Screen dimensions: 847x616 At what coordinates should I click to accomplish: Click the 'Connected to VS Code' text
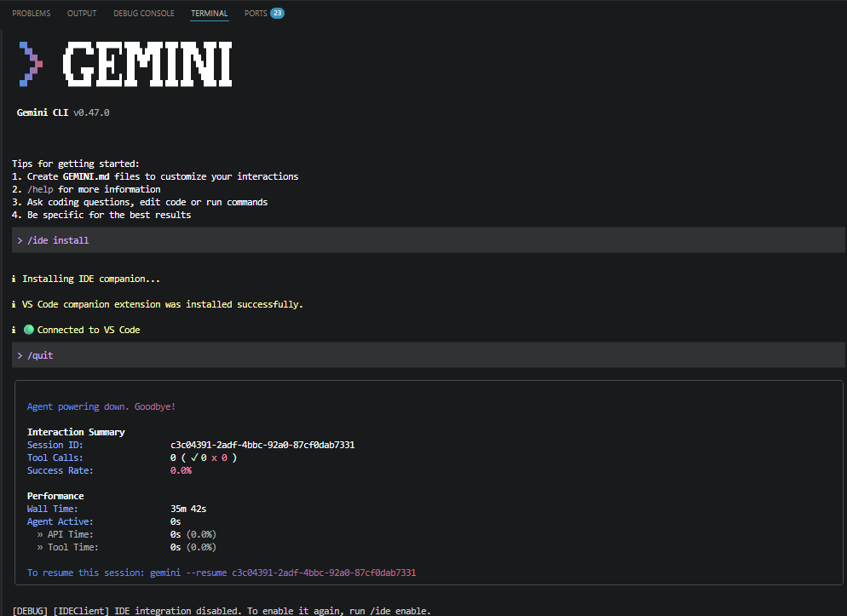[x=89, y=330]
